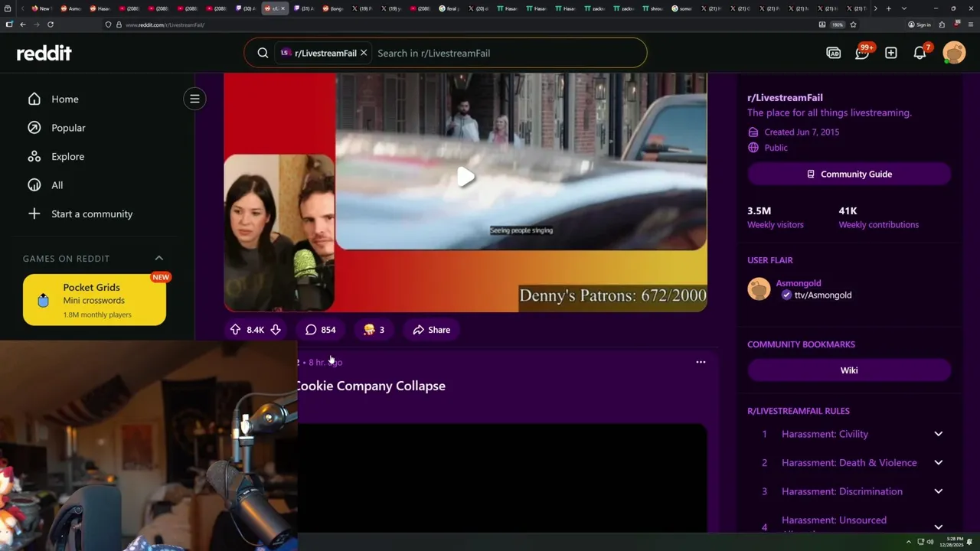
Task: Open Windows notification center bell
Action: [x=969, y=542]
